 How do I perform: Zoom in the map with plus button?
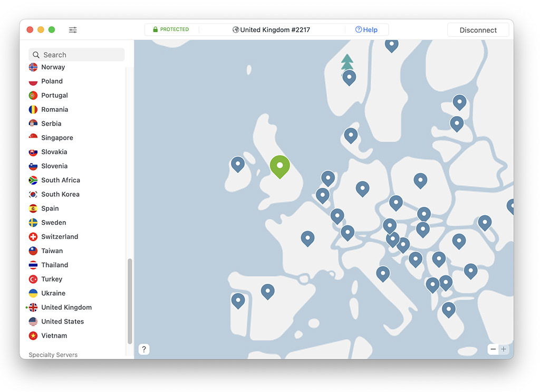click(x=504, y=349)
